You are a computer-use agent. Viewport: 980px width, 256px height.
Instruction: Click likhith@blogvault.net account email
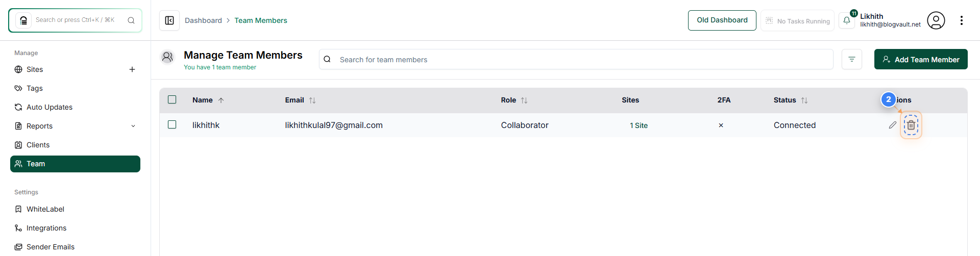(x=890, y=24)
